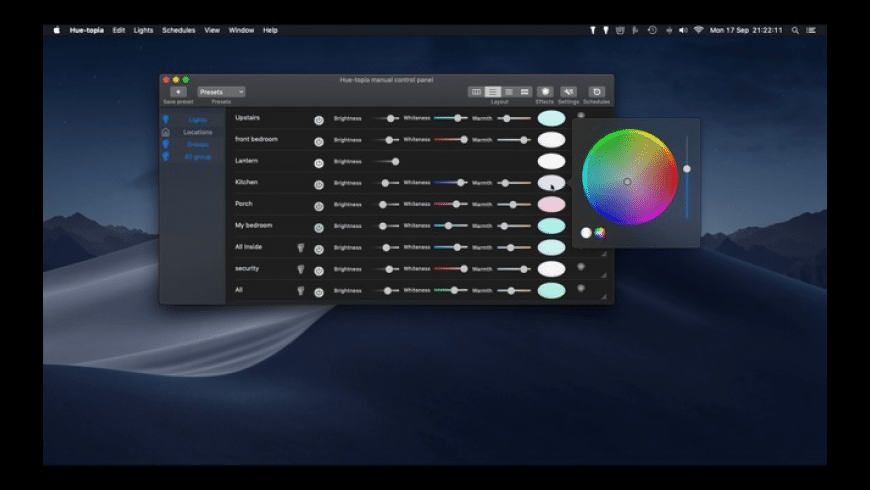Open the Hue-topia app menu

point(87,31)
